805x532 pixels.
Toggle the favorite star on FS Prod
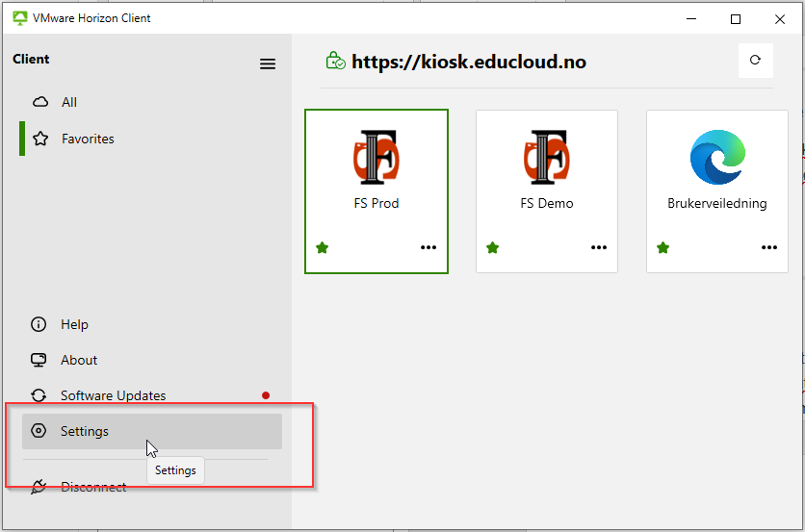323,247
